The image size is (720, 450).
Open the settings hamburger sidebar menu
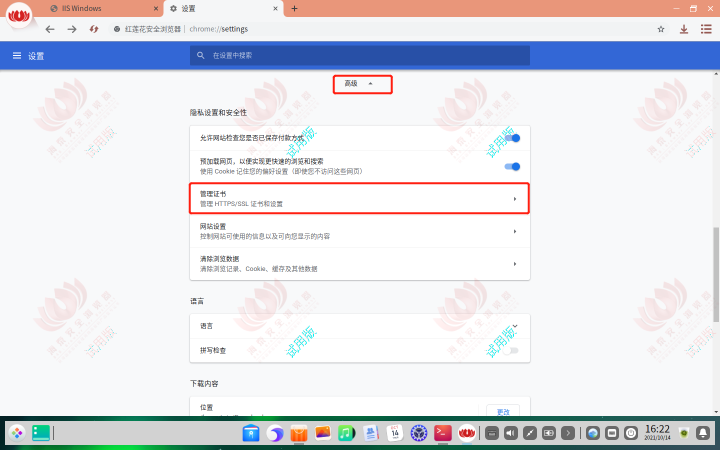[x=17, y=56]
